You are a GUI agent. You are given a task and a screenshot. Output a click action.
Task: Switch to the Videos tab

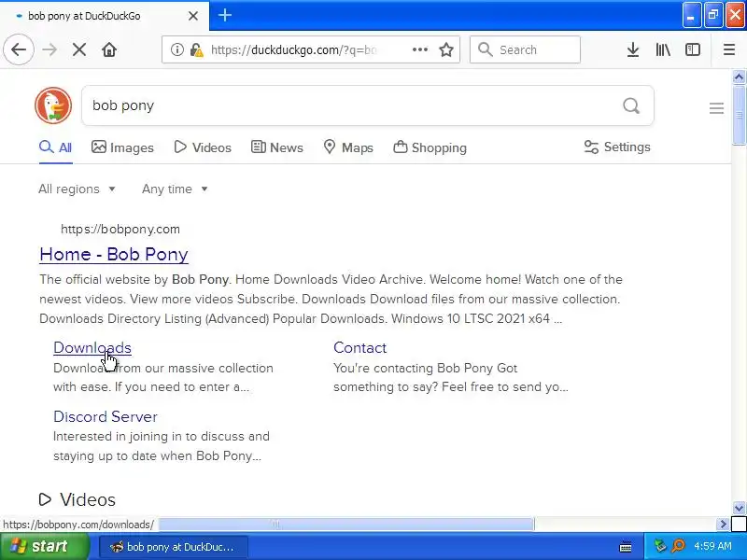pos(203,147)
